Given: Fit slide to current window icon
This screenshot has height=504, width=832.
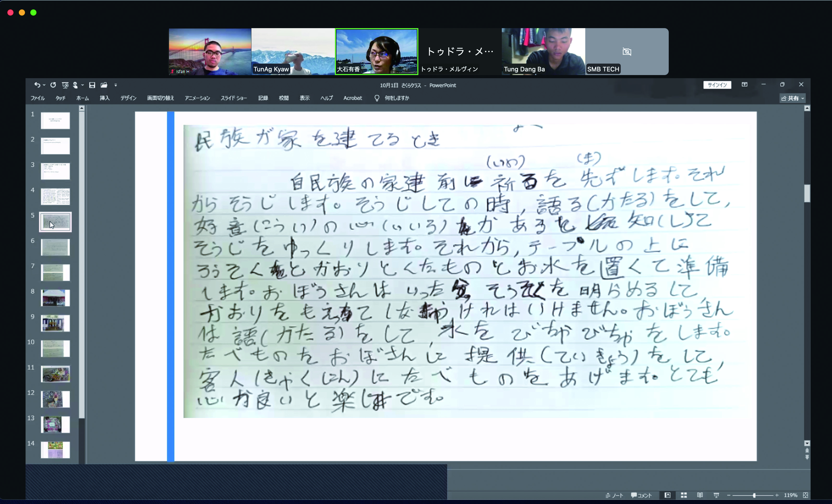Looking at the screenshot, I should (x=806, y=495).
